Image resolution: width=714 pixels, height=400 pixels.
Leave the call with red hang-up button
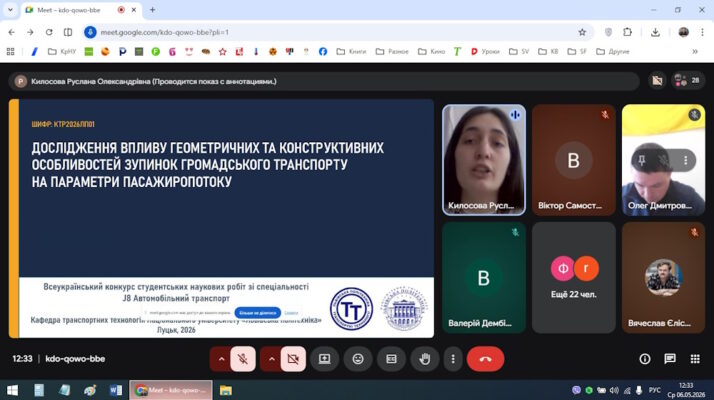[x=485, y=359]
